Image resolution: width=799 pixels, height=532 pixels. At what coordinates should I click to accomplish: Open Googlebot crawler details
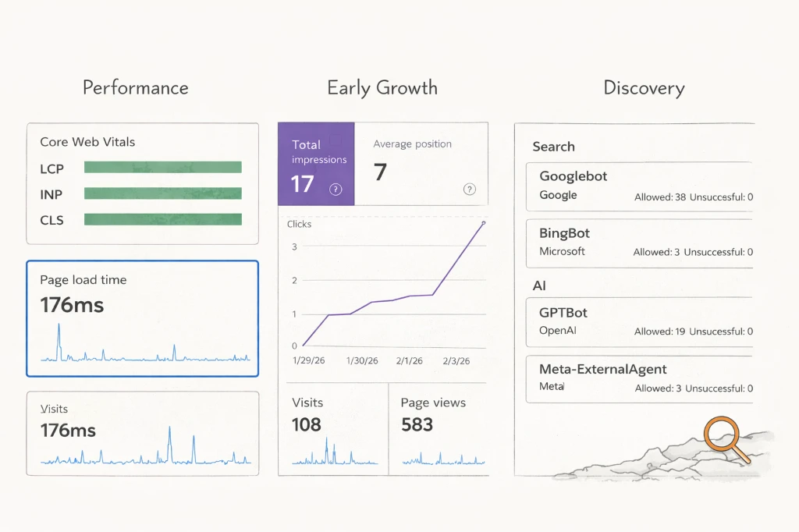point(640,187)
